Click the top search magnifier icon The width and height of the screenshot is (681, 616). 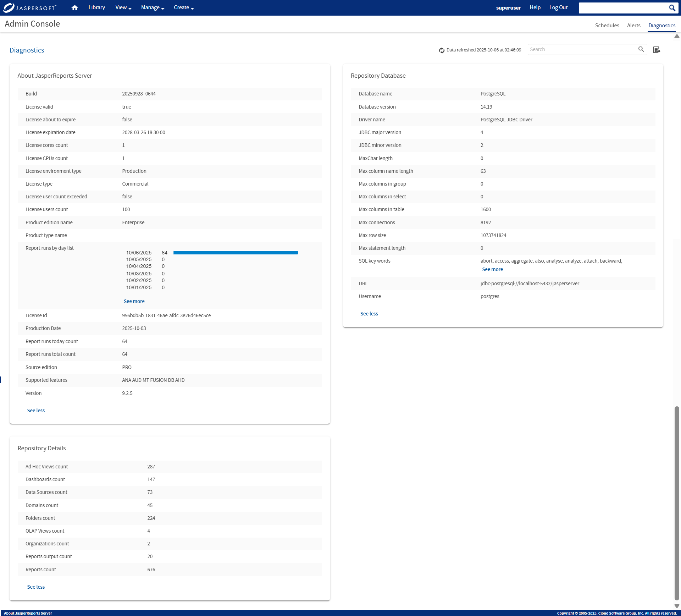pos(672,8)
